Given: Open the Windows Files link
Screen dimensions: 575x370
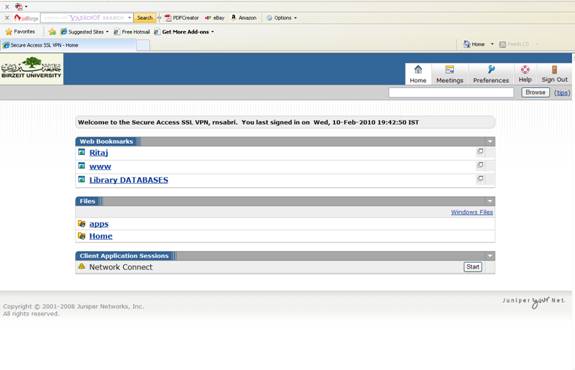Looking at the screenshot, I should [472, 212].
